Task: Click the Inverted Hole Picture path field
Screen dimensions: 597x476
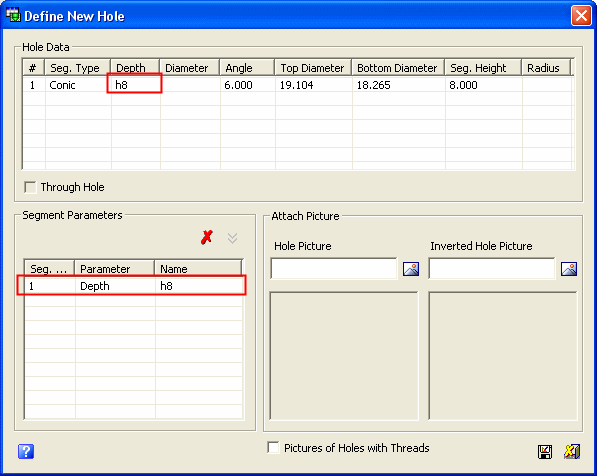Action: [x=492, y=268]
